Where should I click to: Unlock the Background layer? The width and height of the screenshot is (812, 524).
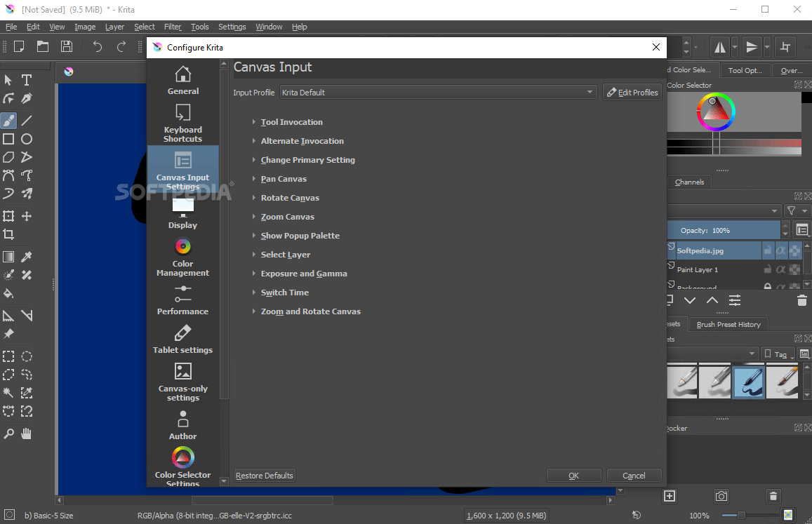pos(767,286)
